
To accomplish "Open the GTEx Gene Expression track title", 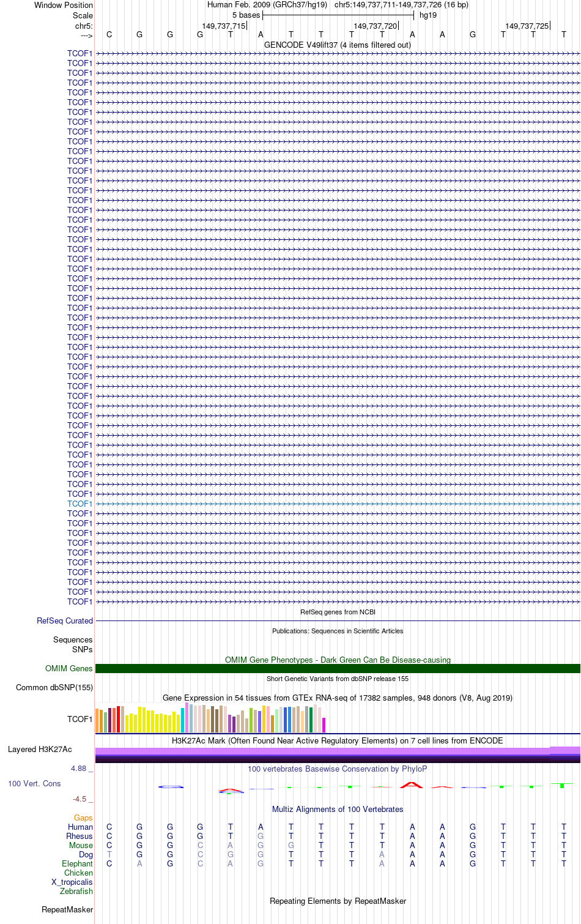I will pyautogui.click(x=338, y=698).
